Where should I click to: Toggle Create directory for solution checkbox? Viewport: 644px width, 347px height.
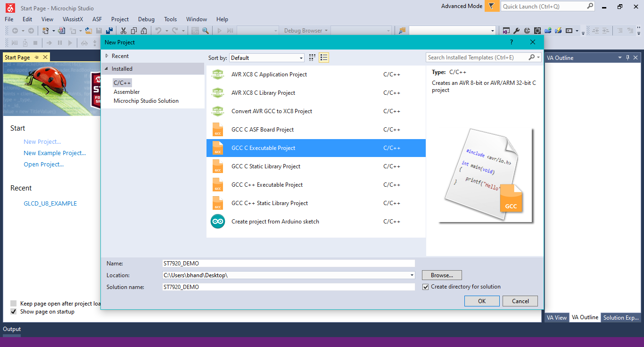click(426, 287)
